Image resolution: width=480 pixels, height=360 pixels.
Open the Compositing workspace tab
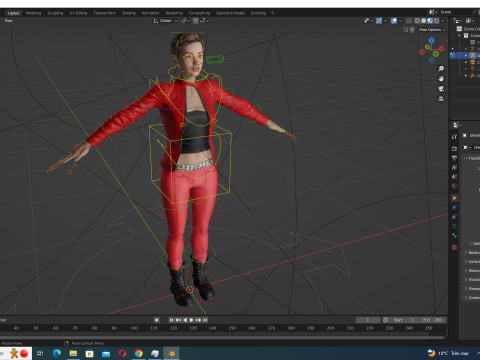click(x=199, y=13)
